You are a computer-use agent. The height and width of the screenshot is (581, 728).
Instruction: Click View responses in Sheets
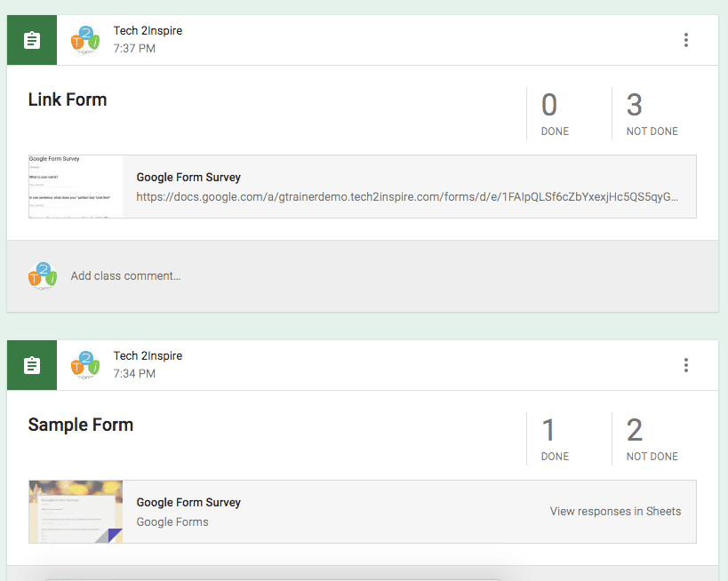(615, 511)
